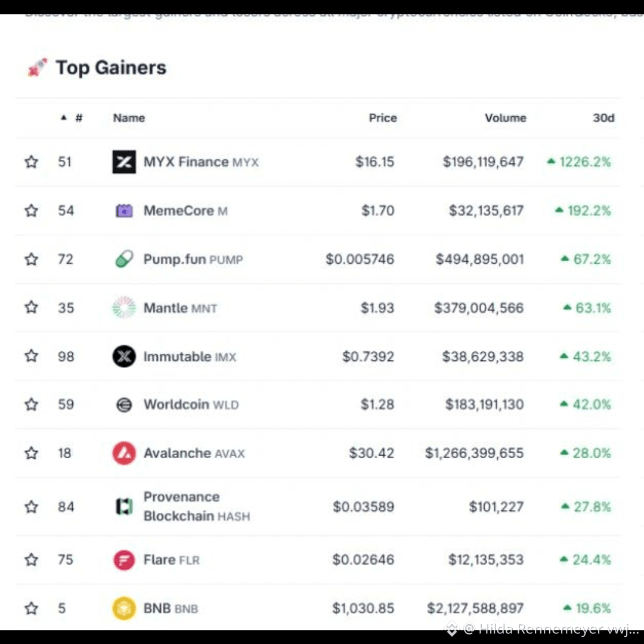Click the Pump.fun pill icon
644x644 pixels.
[x=124, y=259]
